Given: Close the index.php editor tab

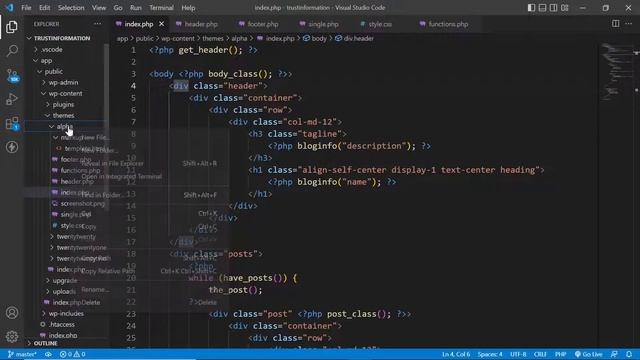Looking at the screenshot, I should [162, 24].
